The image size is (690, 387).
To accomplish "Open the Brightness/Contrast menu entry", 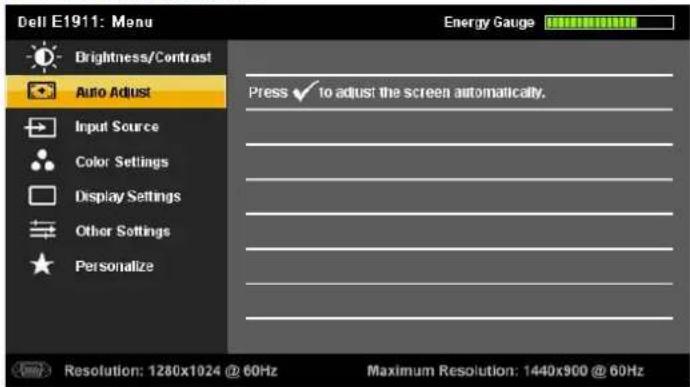I will pos(116,57).
